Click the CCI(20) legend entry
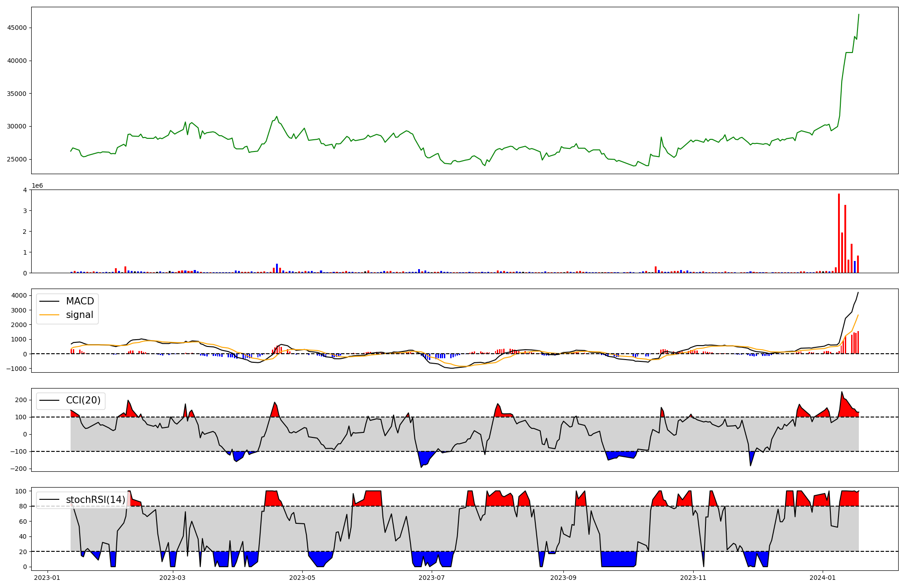 coord(83,400)
